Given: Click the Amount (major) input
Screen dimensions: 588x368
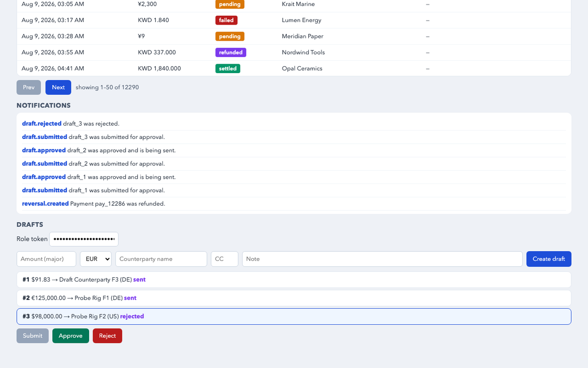Looking at the screenshot, I should [x=47, y=259].
